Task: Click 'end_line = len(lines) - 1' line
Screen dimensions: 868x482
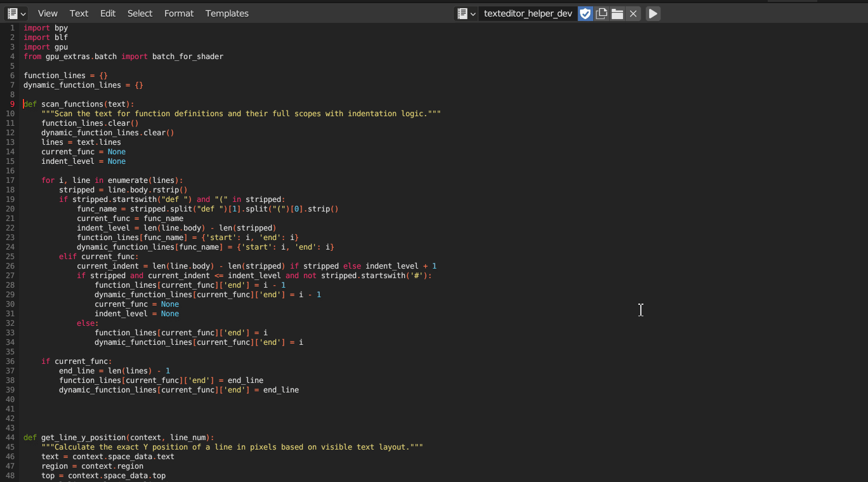Action: (115, 371)
